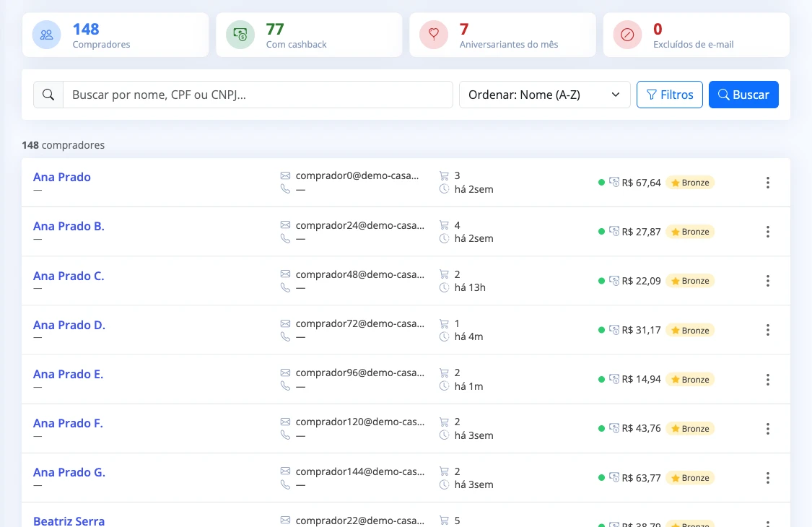Open buyer profile Ana Prado B.
The width and height of the screenshot is (812, 527).
(x=69, y=227)
